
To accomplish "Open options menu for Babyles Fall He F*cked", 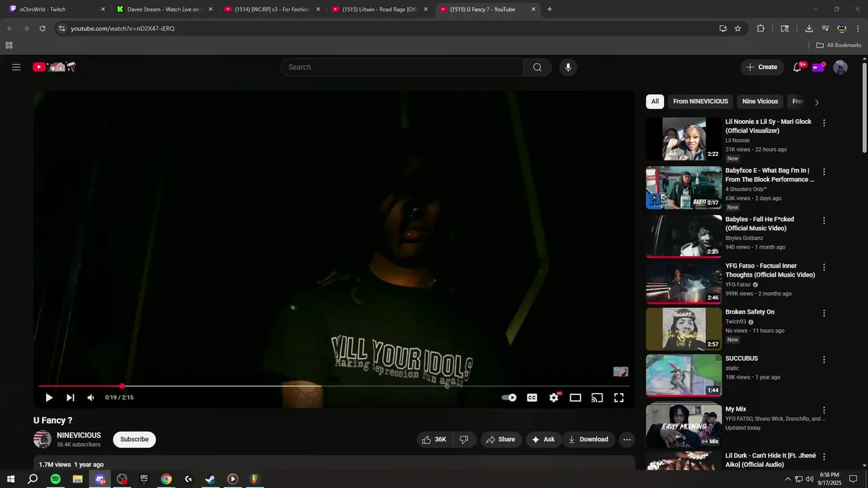I will 824,221.
